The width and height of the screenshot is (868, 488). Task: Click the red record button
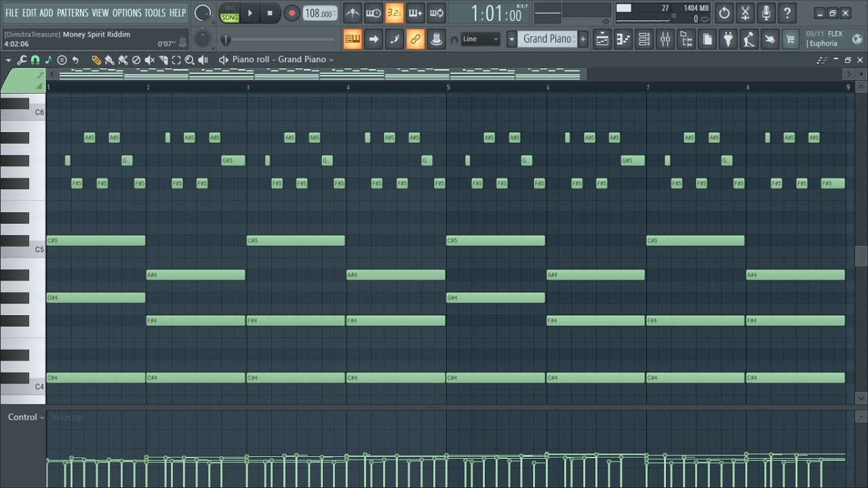(x=292, y=13)
